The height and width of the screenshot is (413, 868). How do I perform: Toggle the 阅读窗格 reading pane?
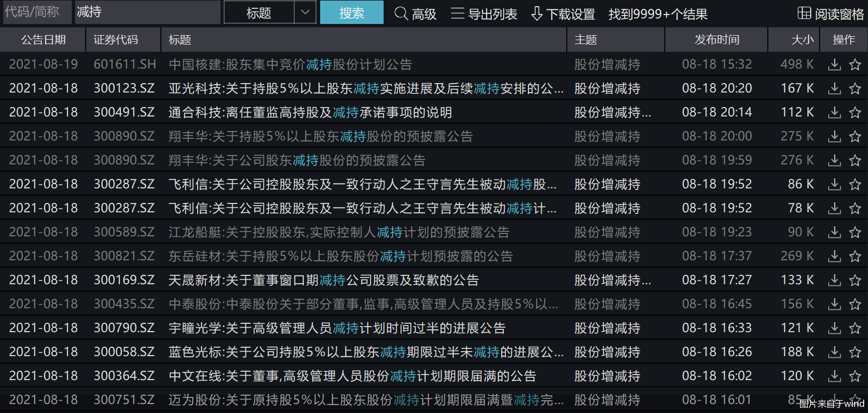831,13
